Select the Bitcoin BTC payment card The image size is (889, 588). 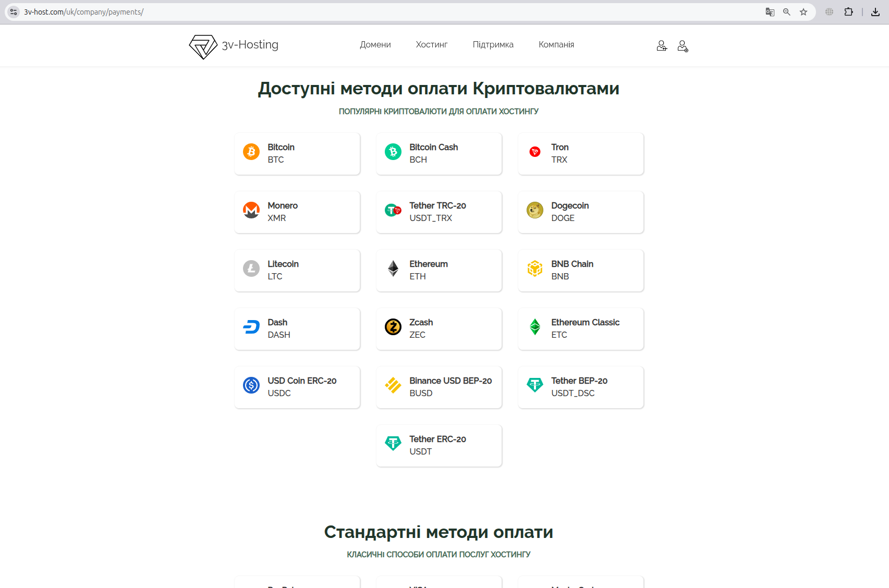pyautogui.click(x=297, y=154)
